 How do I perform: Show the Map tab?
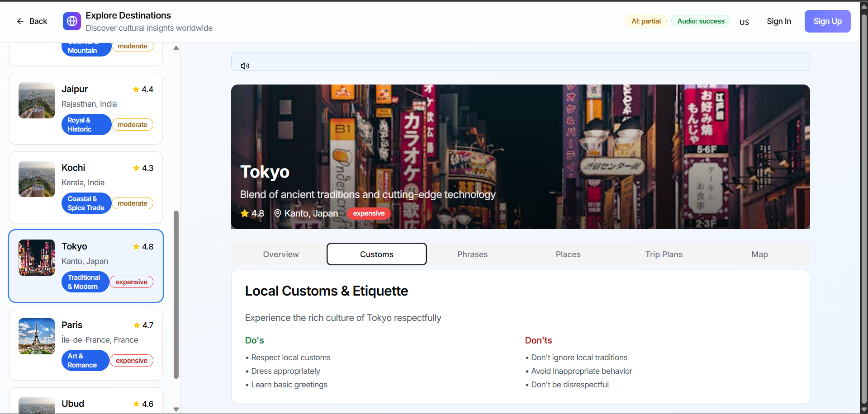point(760,254)
